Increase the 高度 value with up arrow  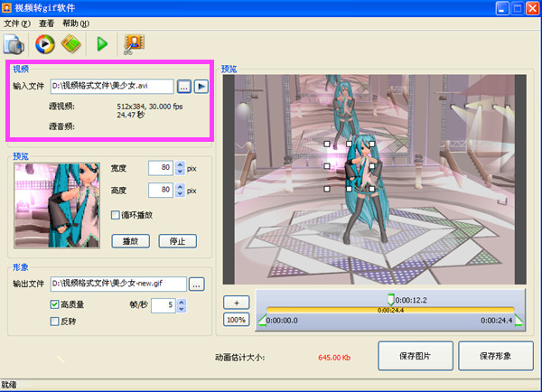pyautogui.click(x=180, y=187)
